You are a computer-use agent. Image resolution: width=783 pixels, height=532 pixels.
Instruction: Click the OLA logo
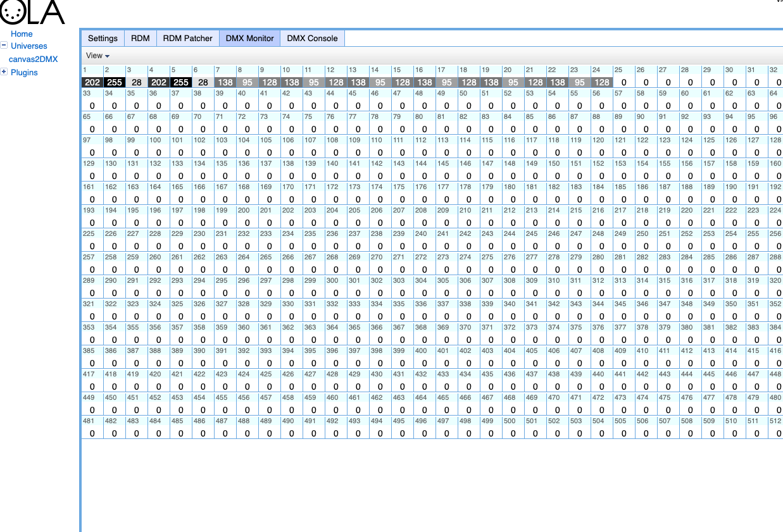point(33,11)
